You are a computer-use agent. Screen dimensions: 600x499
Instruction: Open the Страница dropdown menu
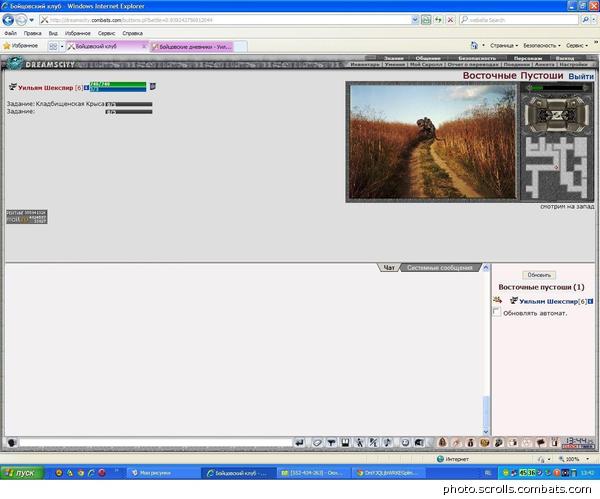pyautogui.click(x=504, y=46)
